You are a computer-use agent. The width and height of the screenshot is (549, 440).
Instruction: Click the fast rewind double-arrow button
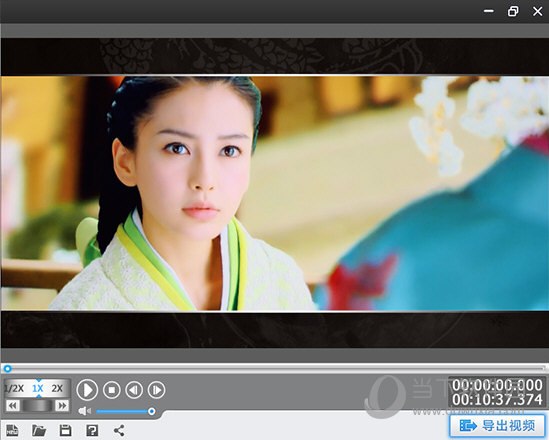coord(13,406)
